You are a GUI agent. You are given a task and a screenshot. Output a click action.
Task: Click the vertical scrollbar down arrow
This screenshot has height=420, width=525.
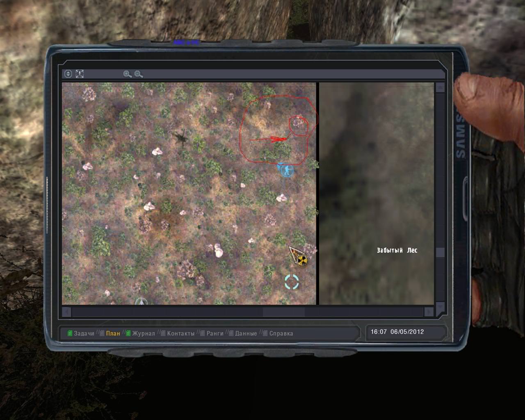[x=440, y=306]
